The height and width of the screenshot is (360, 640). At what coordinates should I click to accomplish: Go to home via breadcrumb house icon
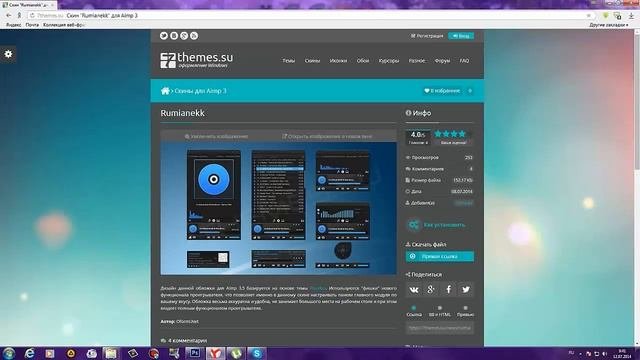click(165, 91)
